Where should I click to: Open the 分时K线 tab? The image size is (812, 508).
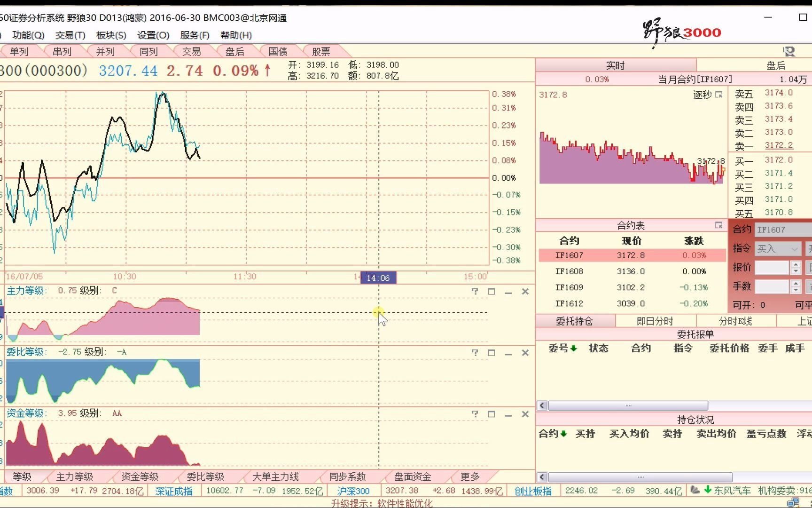pyautogui.click(x=735, y=321)
